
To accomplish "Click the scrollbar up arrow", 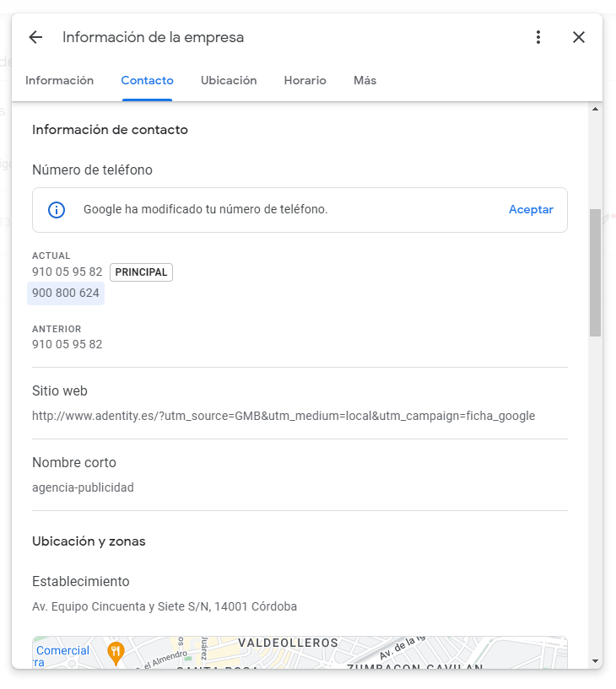I will click(x=595, y=110).
